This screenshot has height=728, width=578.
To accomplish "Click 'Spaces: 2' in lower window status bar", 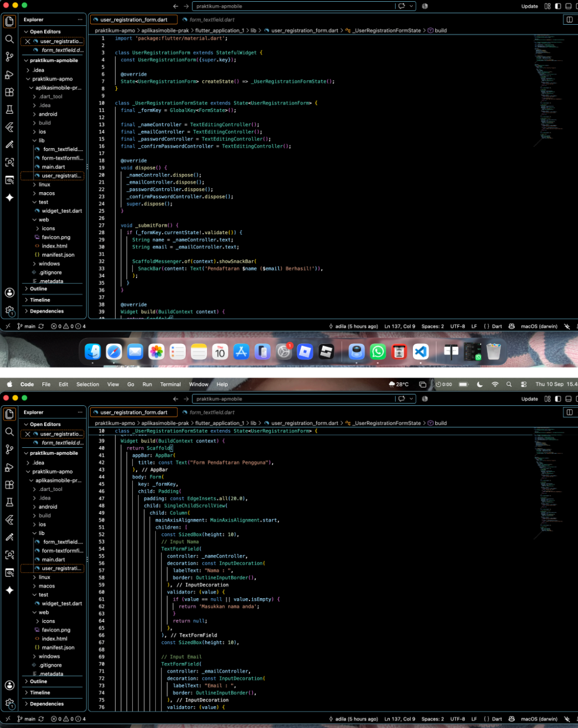I will point(433,719).
